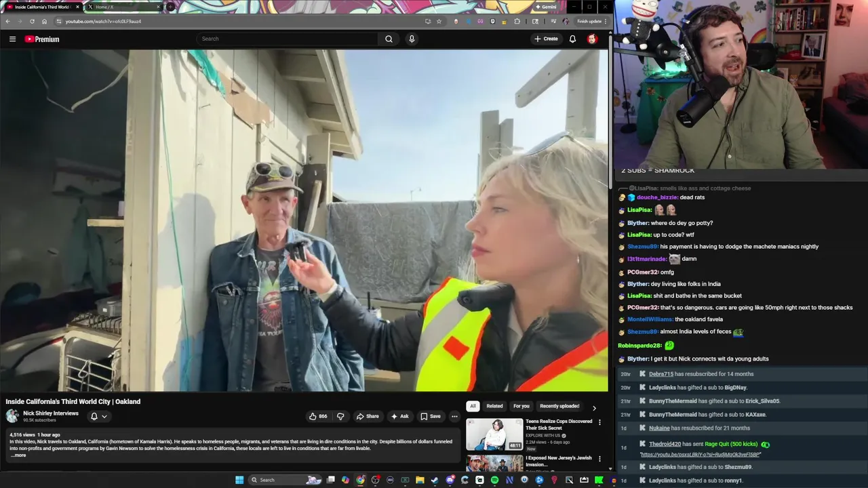Open the browser extensions puzzle icon
Screen dimensions: 868x488
517,21
